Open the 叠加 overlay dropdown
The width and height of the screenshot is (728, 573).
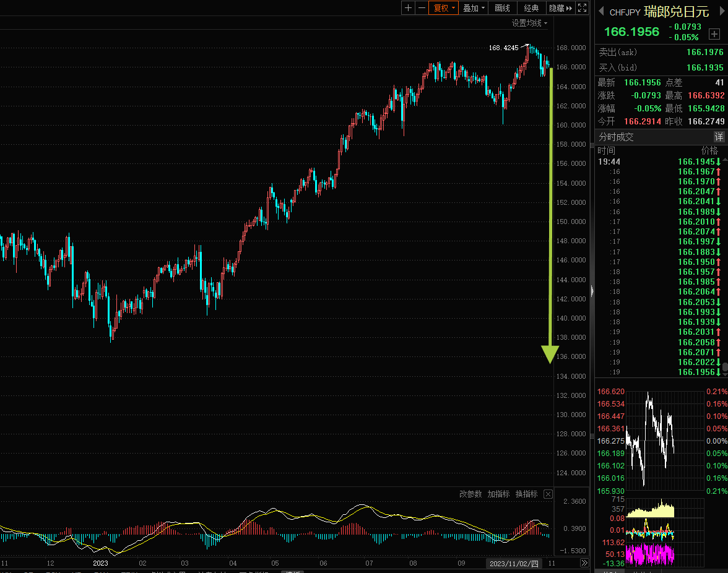pos(474,8)
